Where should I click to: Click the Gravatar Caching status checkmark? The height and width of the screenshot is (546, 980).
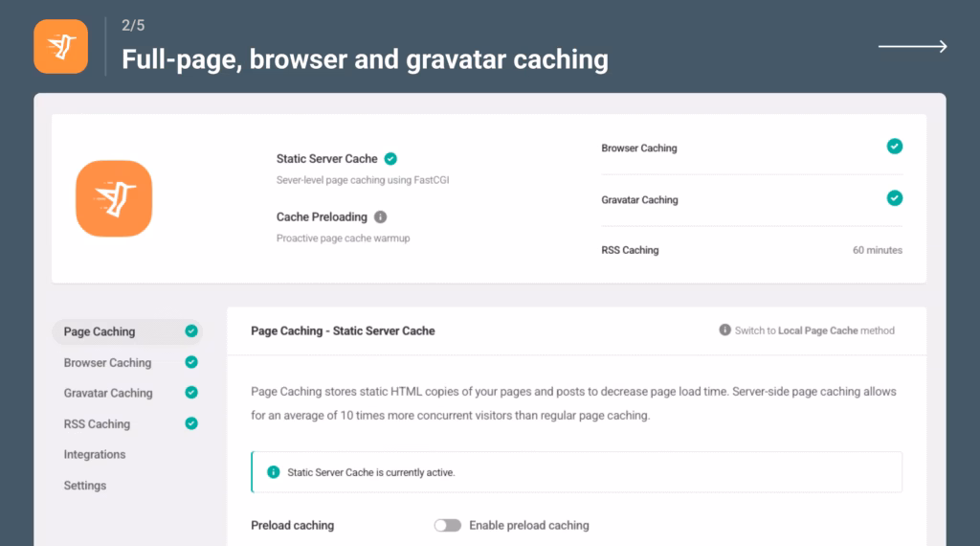[894, 198]
